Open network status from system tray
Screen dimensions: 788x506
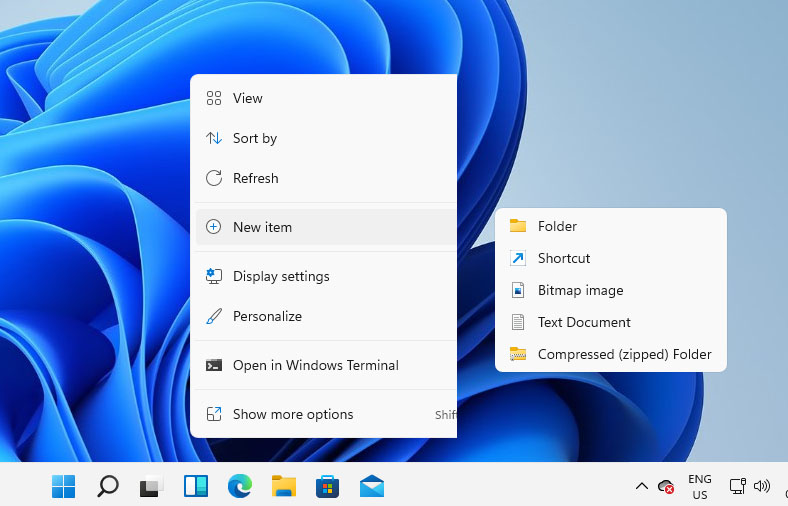(738, 486)
